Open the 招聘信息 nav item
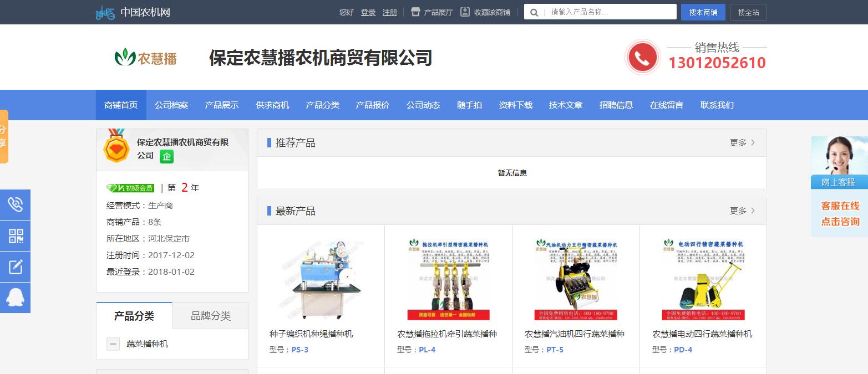The image size is (868, 374). point(616,105)
